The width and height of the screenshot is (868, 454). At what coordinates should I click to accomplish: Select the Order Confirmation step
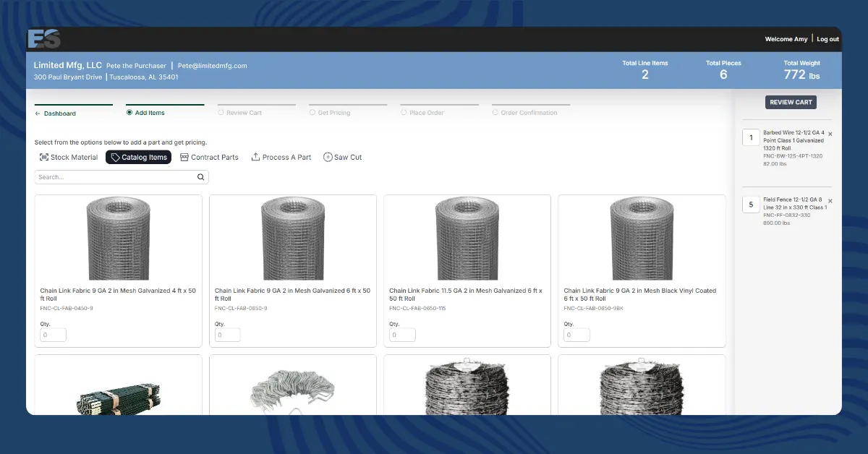524,113
